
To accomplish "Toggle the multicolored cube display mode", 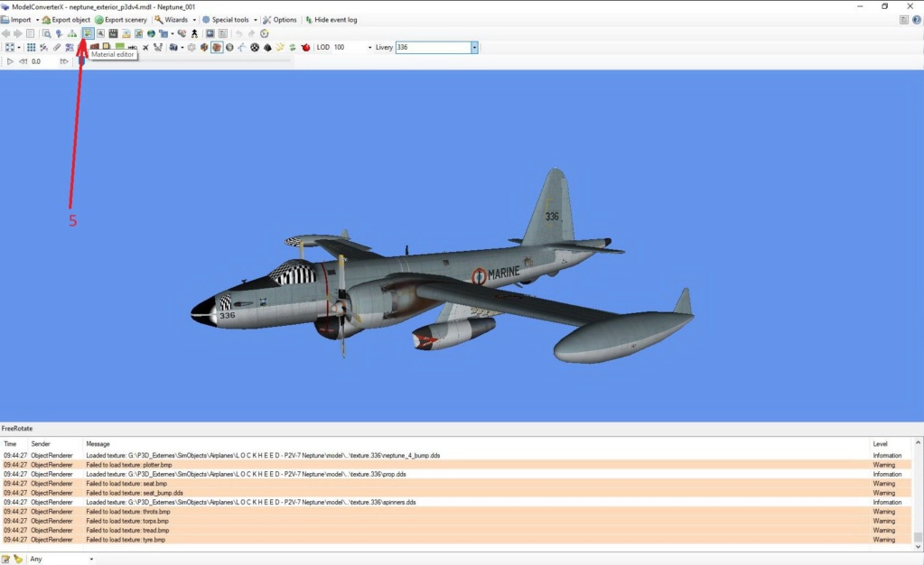I will click(x=204, y=47).
